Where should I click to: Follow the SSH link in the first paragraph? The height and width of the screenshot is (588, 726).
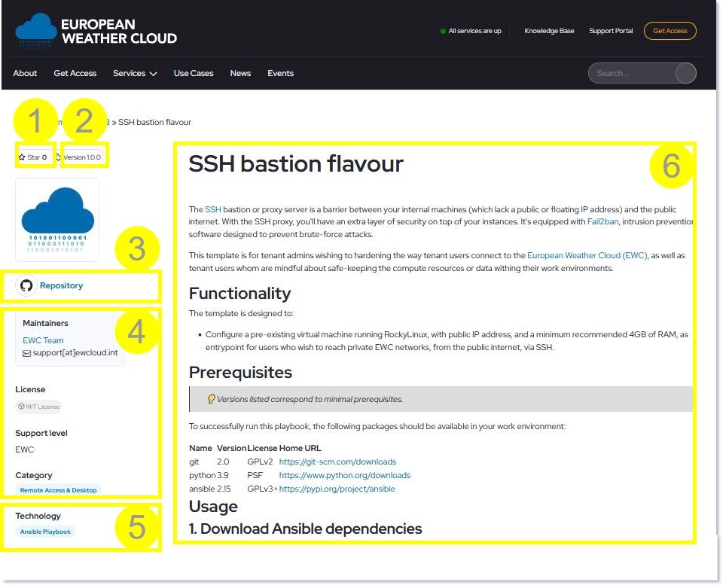click(213, 210)
